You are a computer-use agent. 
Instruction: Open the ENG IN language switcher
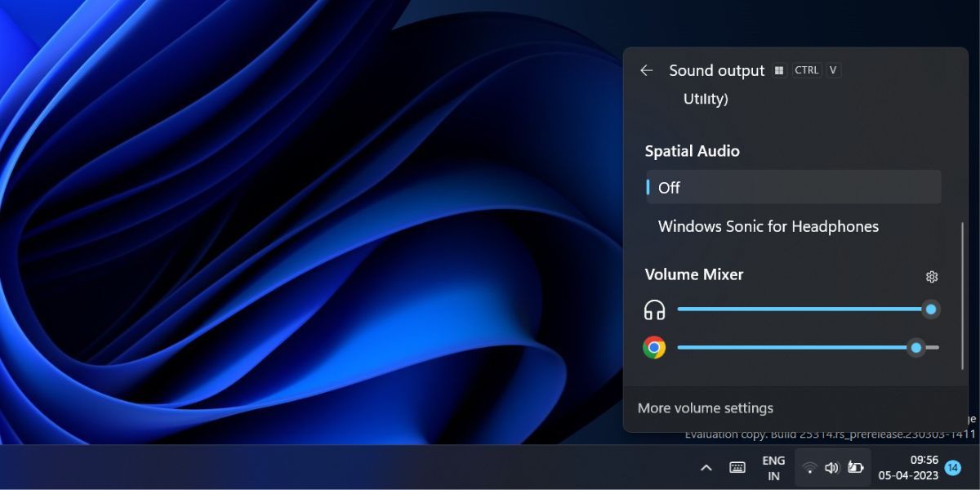(x=773, y=467)
